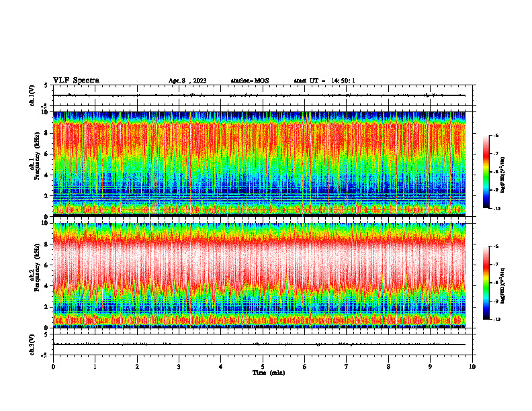Click the "0" label on the time axis
Viewport: 532px width, 411px height.
pos(53,367)
